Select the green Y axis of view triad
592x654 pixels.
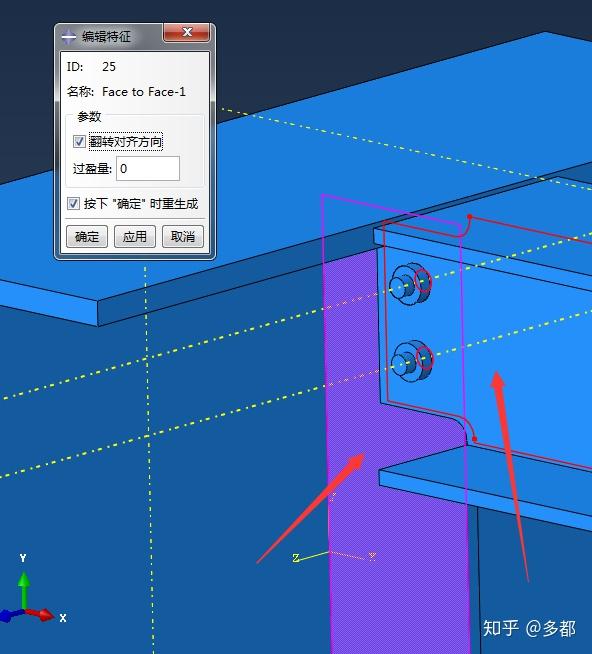pyautogui.click(x=24, y=588)
